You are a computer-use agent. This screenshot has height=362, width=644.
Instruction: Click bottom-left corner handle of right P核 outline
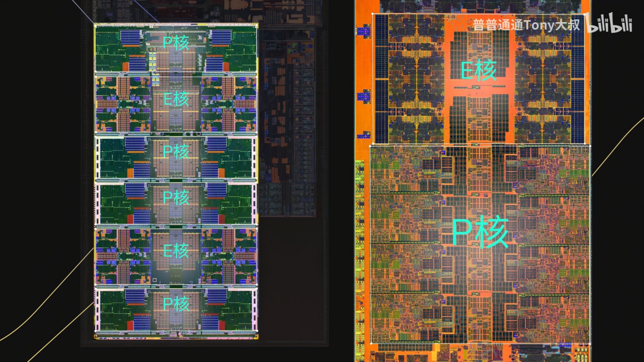point(370,343)
